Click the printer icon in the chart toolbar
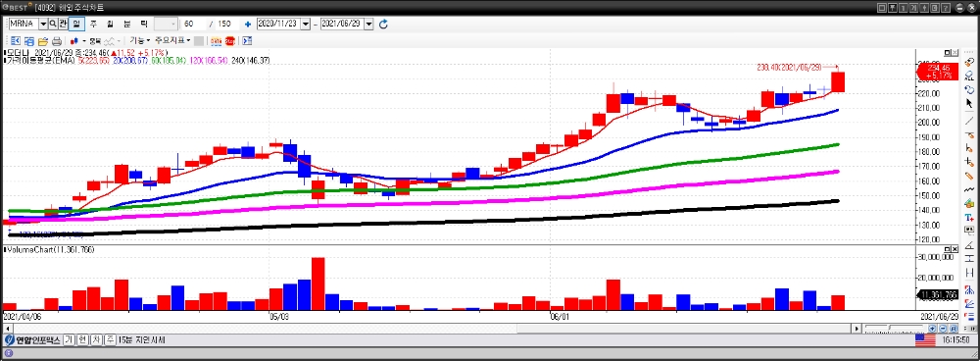This screenshot has width=980, height=361. 56,40
